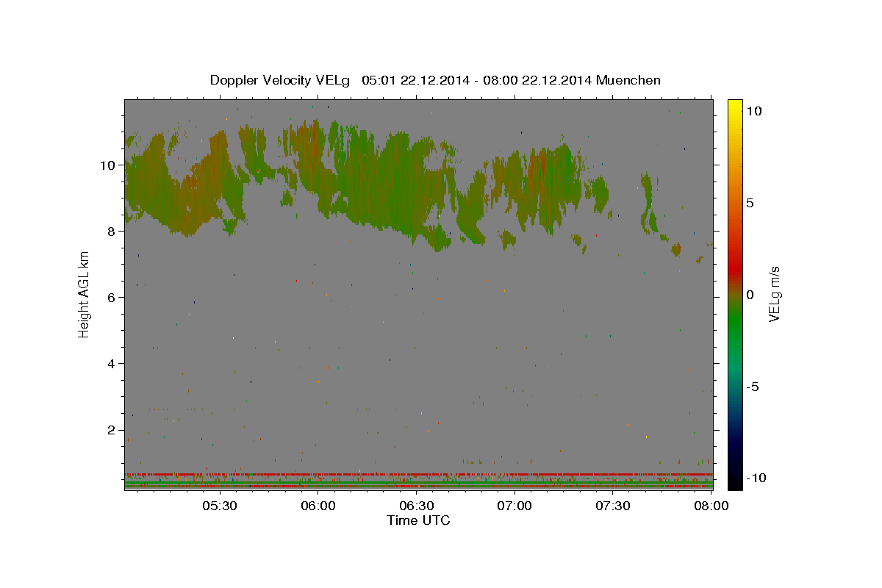The width and height of the screenshot is (882, 588).
Task: Click the '07:00' time tick label
Action: (514, 506)
